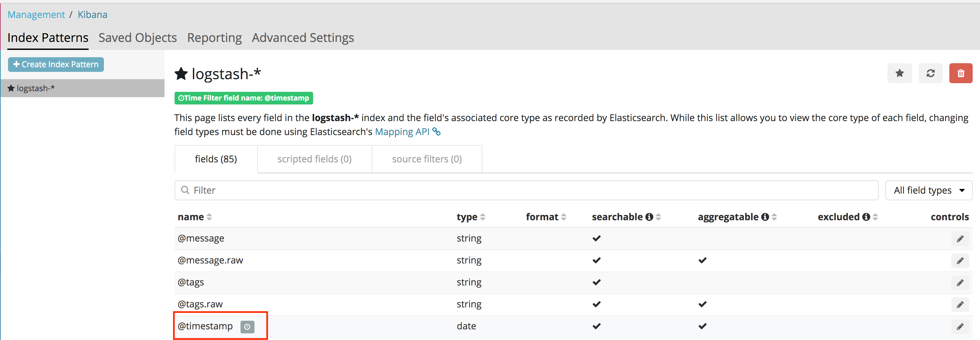Switch to the scripted fields tab
This screenshot has height=340, width=980.
coord(314,159)
